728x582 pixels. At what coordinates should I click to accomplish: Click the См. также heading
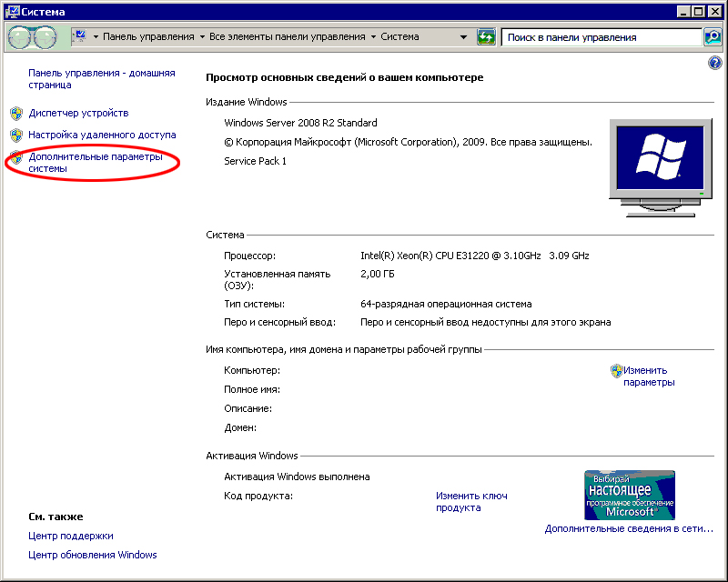(x=56, y=517)
